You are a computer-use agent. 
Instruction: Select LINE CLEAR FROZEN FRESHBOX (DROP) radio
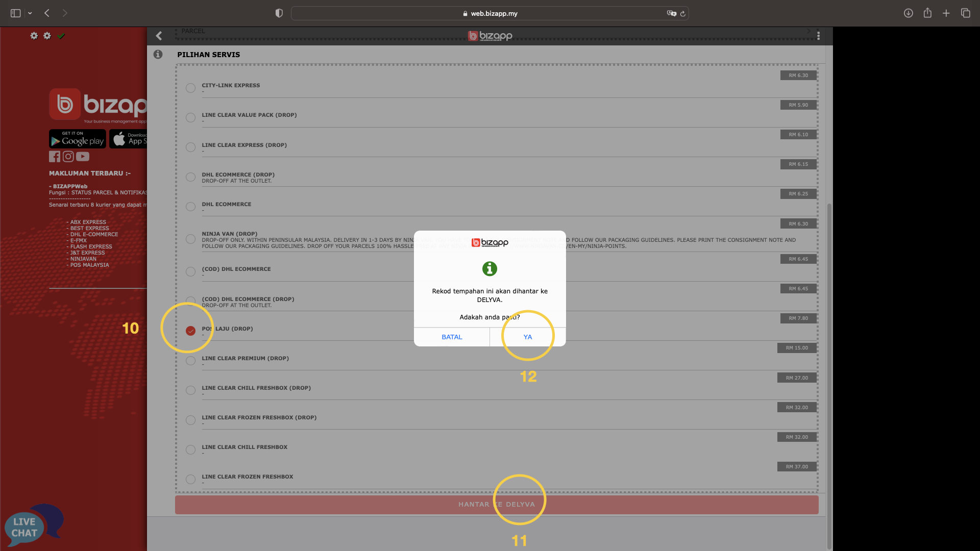190,420
